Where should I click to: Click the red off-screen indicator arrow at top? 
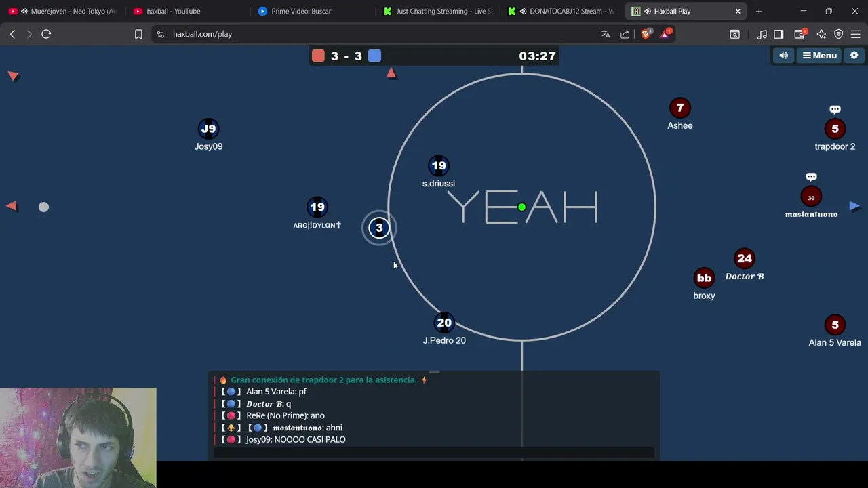[x=391, y=73]
